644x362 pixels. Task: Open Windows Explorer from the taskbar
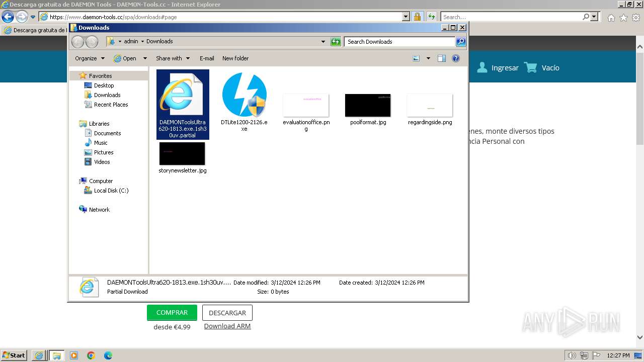click(56, 355)
